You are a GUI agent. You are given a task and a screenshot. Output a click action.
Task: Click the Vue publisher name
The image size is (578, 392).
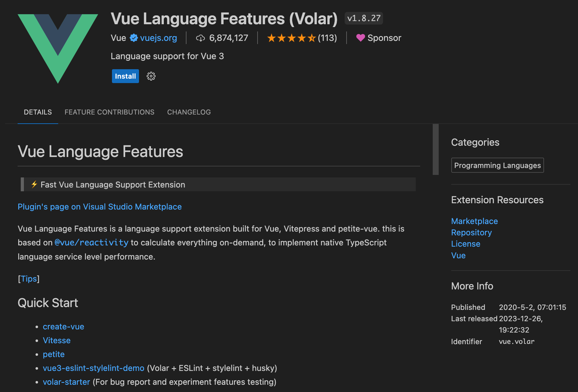[118, 38]
